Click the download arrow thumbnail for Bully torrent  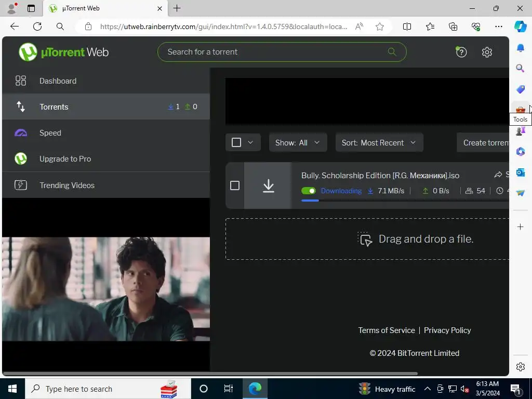pyautogui.click(x=268, y=185)
